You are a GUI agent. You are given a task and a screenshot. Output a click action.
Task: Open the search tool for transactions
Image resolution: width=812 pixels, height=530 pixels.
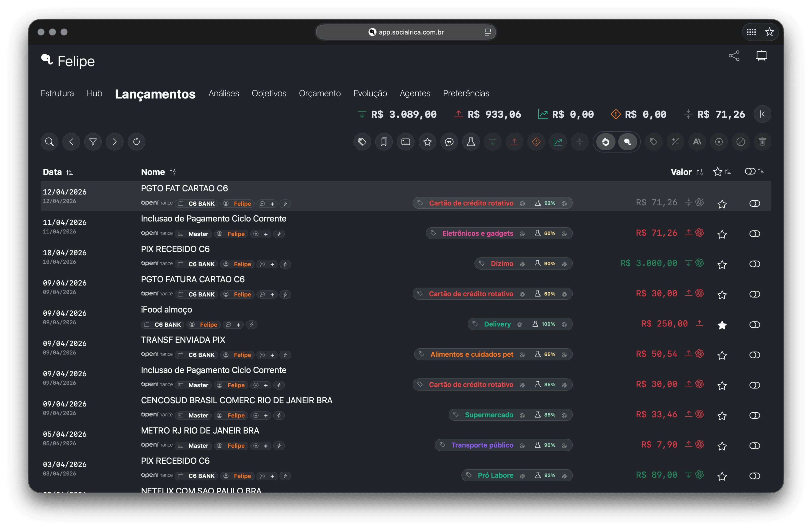pyautogui.click(x=49, y=142)
